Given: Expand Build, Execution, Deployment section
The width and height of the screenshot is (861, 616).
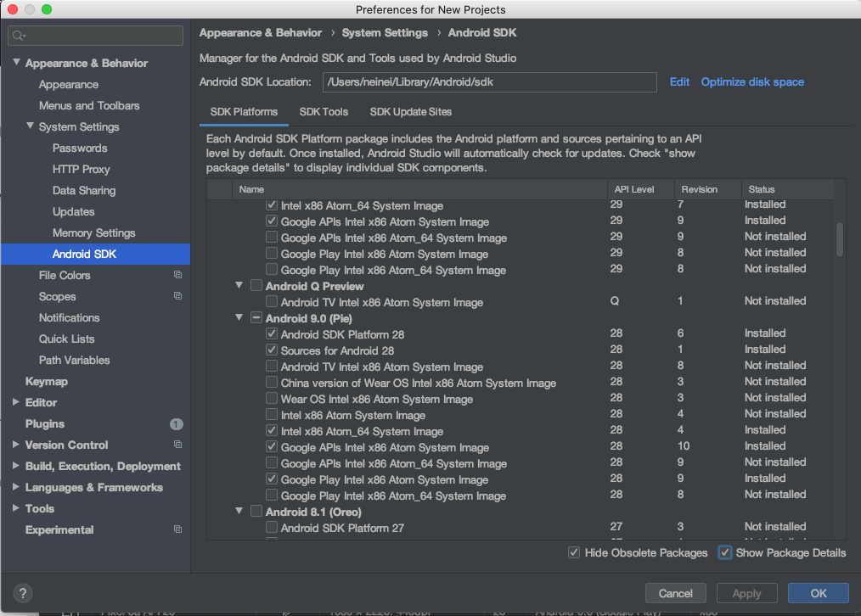Looking at the screenshot, I should 16,466.
